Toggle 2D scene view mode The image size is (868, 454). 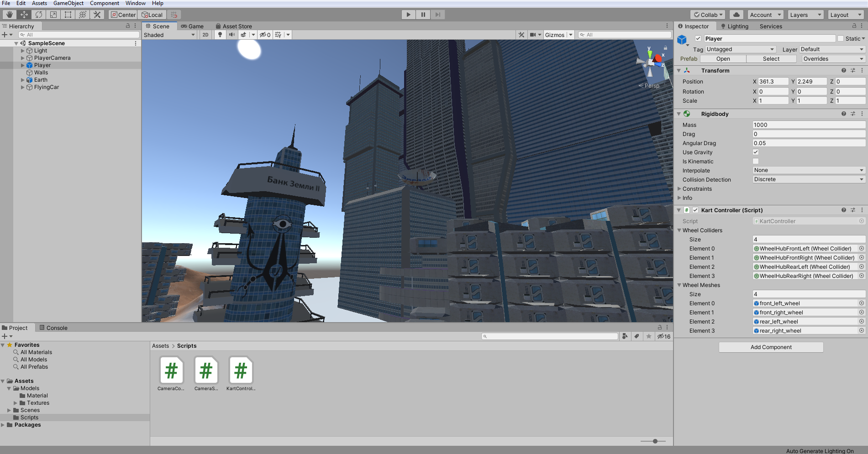pos(205,35)
